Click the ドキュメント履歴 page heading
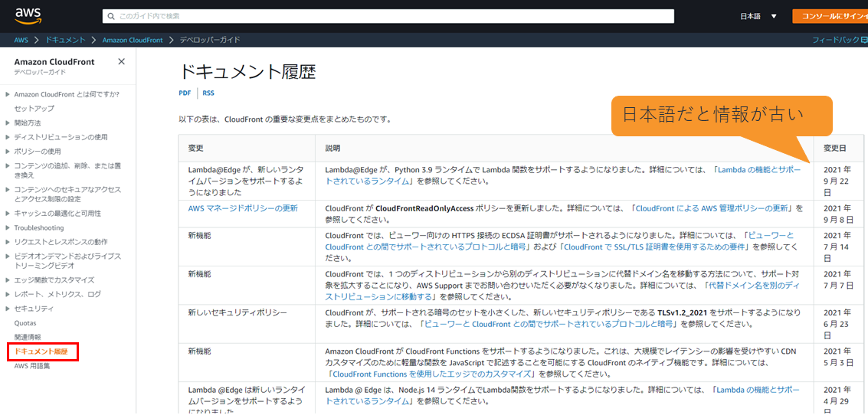The width and height of the screenshot is (868, 415). 248,73
